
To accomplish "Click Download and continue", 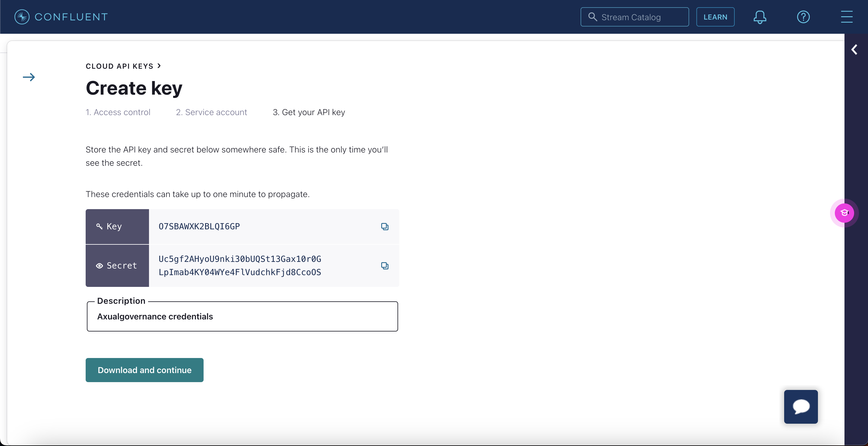I will tap(144, 370).
